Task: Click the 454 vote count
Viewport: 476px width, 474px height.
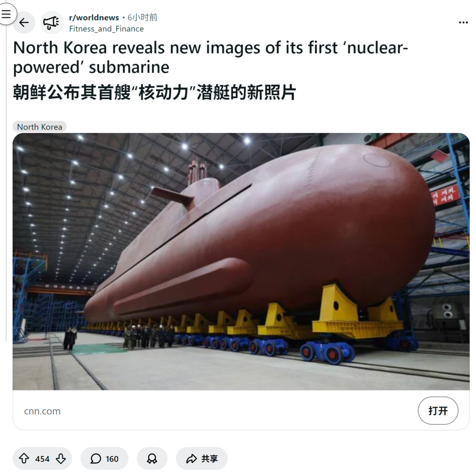Action: [42, 459]
